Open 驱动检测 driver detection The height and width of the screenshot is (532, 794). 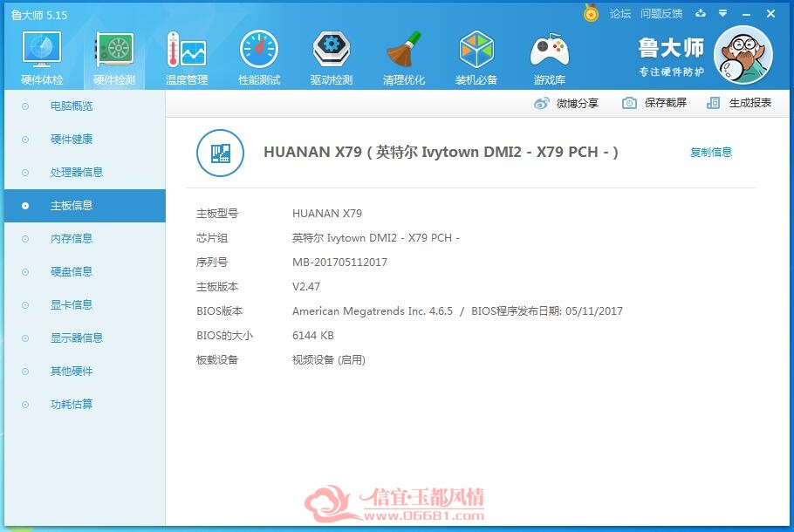332,58
